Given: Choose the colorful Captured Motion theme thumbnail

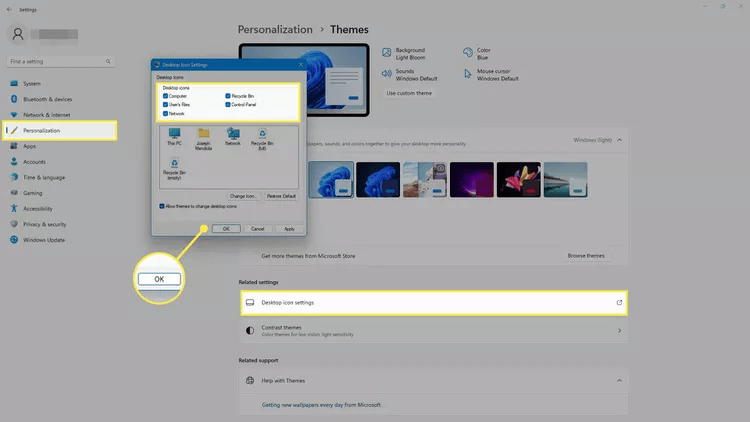Looking at the screenshot, I should 518,179.
